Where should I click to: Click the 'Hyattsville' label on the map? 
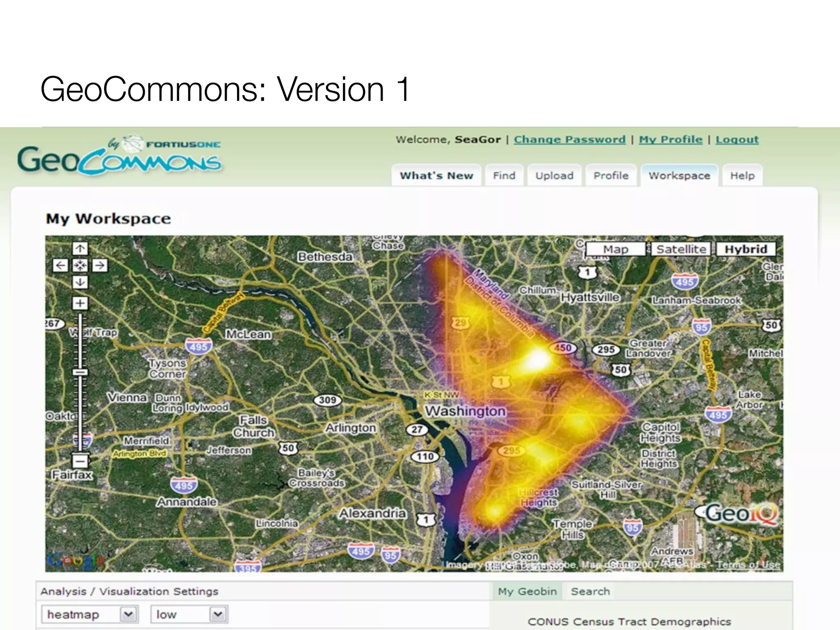coord(590,297)
